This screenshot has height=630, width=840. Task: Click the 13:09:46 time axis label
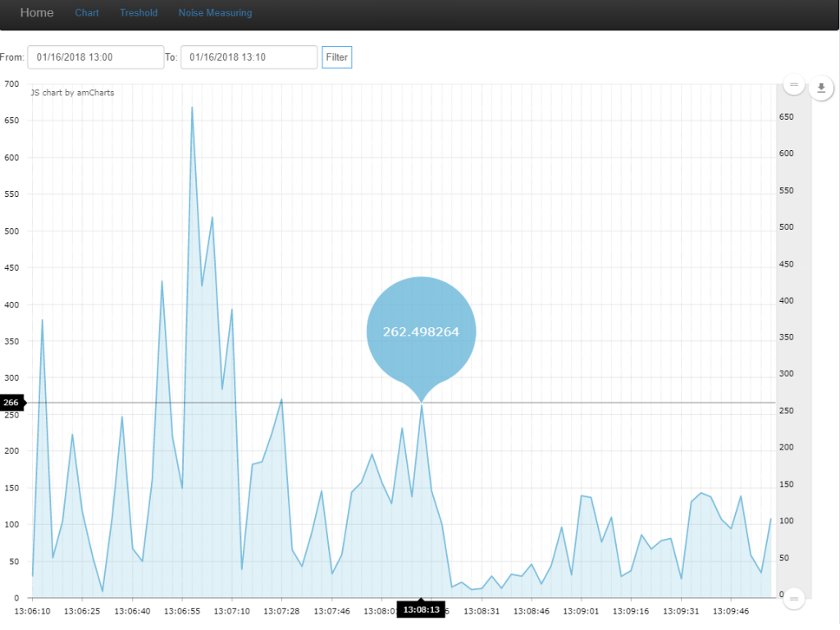coord(732,611)
